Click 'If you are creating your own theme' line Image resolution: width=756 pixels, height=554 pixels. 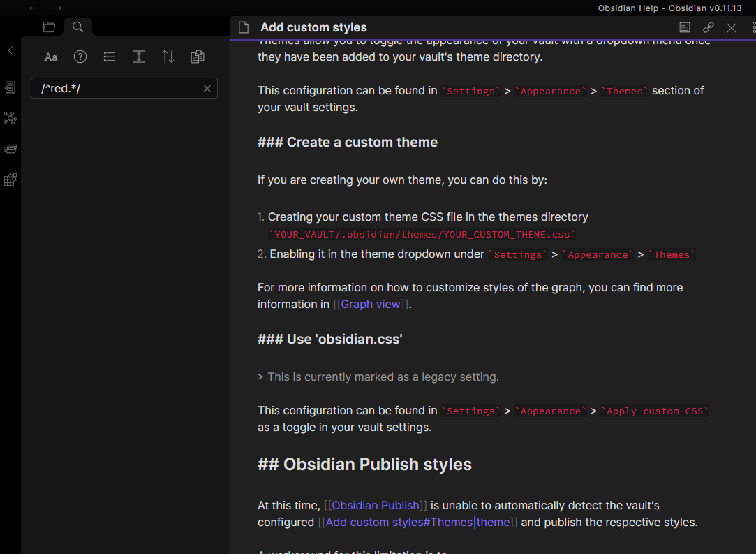(402, 180)
